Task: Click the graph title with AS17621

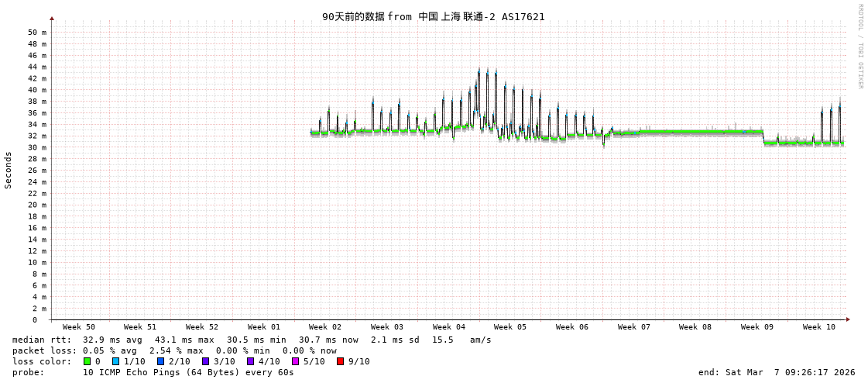Action: pos(434,16)
